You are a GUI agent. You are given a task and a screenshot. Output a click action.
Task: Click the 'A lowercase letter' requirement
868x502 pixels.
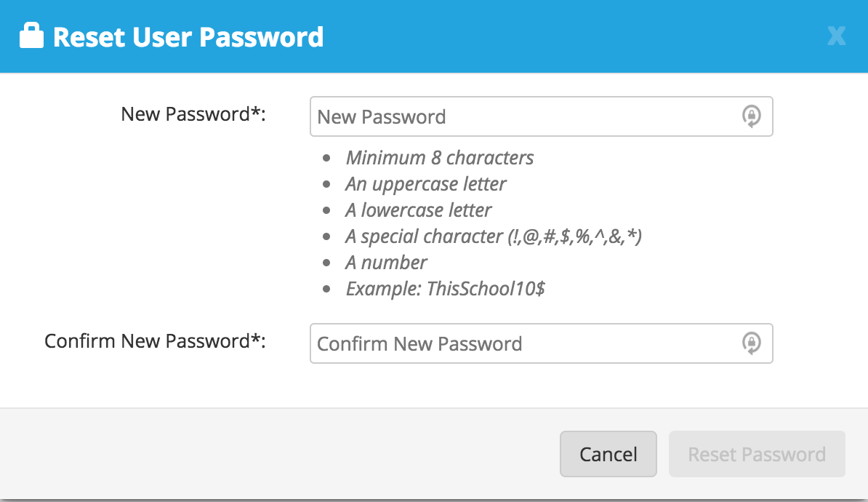(419, 210)
